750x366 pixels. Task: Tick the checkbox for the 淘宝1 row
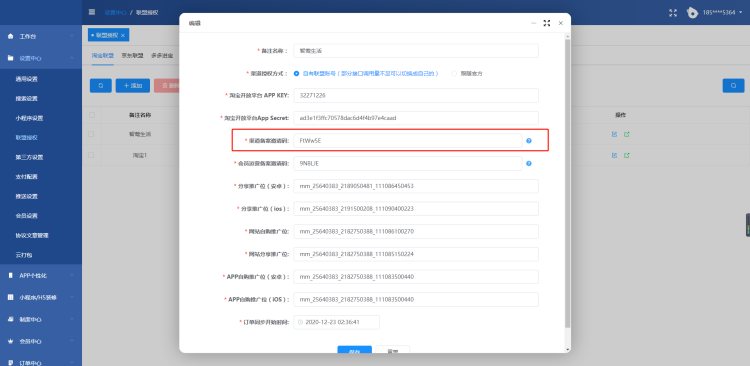(x=91, y=155)
